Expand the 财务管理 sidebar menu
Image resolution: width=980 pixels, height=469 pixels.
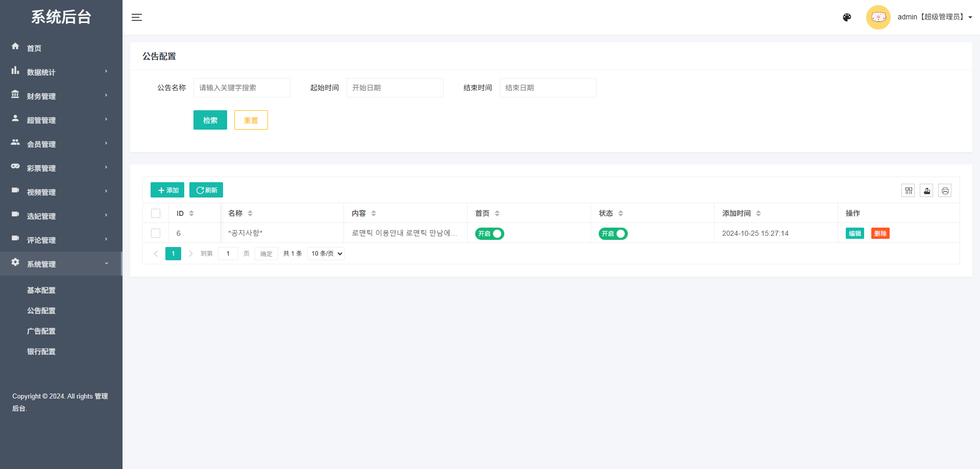tap(41, 96)
